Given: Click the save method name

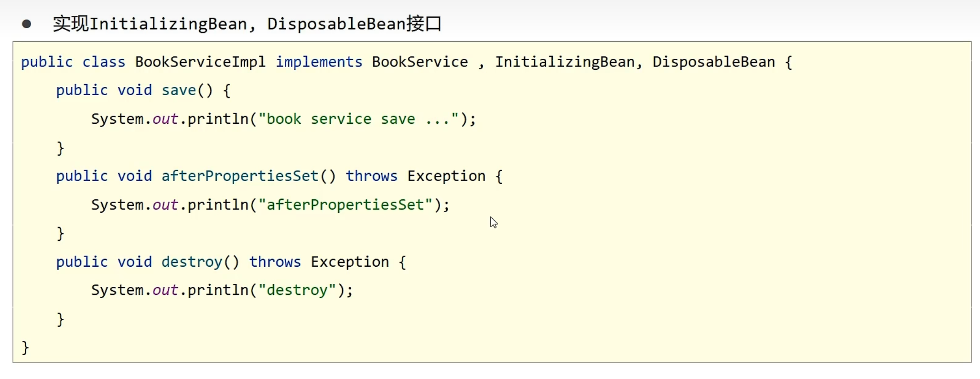Looking at the screenshot, I should [x=179, y=90].
